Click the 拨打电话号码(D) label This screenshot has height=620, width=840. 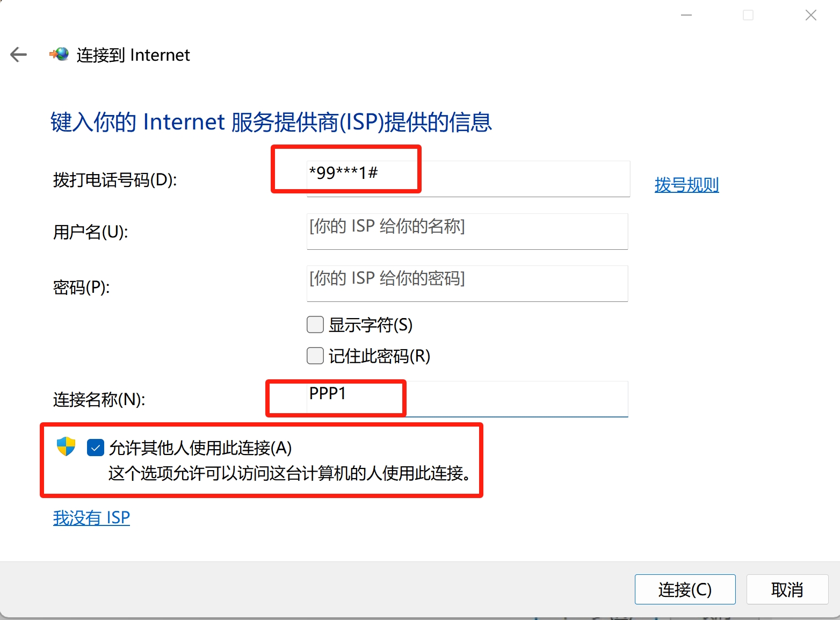click(115, 180)
